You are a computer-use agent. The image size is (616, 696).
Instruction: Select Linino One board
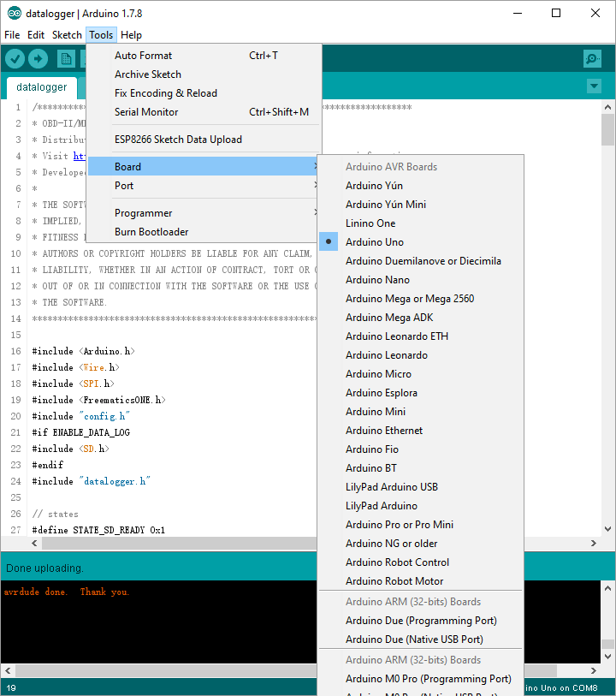point(421,223)
